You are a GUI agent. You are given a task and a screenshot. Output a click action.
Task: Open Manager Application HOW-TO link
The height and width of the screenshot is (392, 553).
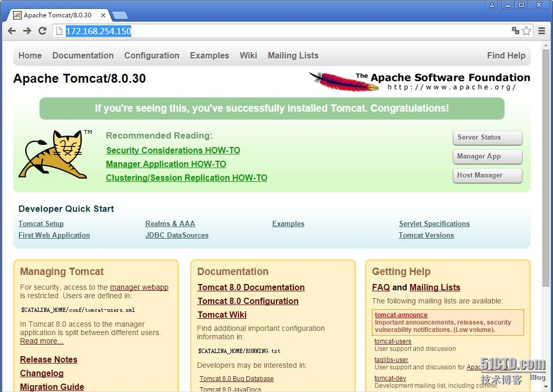(166, 164)
